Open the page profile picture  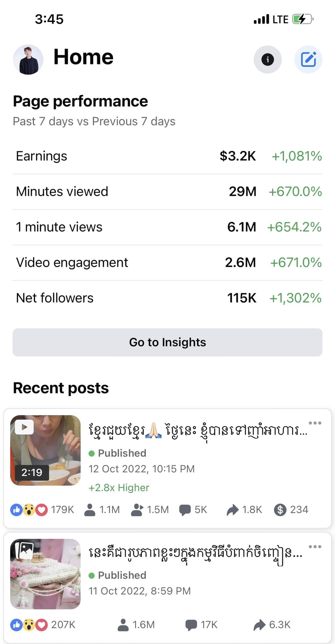[x=28, y=59]
